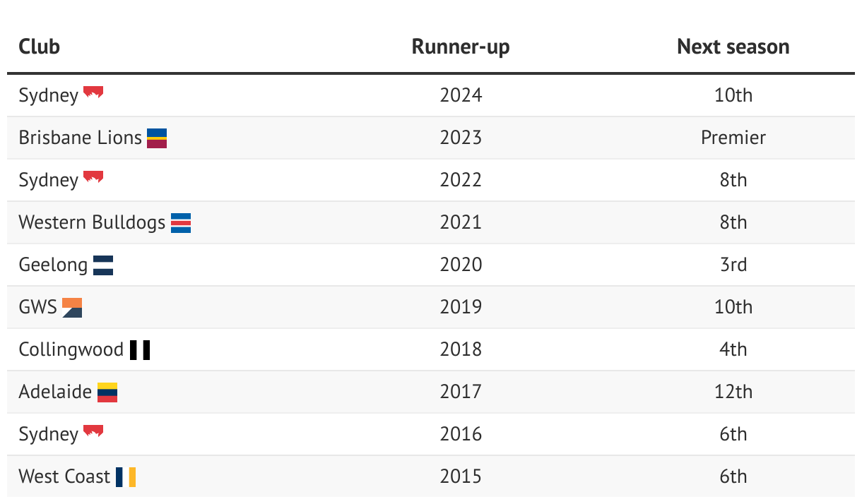Click the West Coast blue and gold icon
Viewport: 862px width, 504px height.
pyautogui.click(x=126, y=476)
